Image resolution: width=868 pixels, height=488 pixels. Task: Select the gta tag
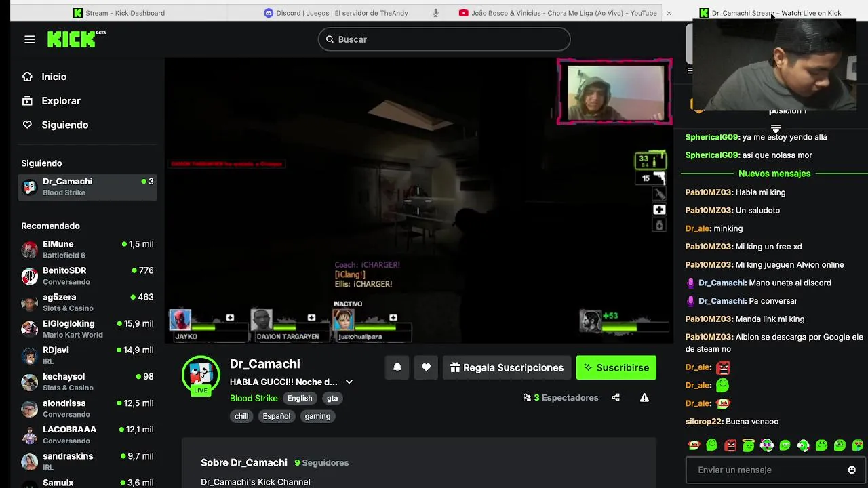click(332, 399)
